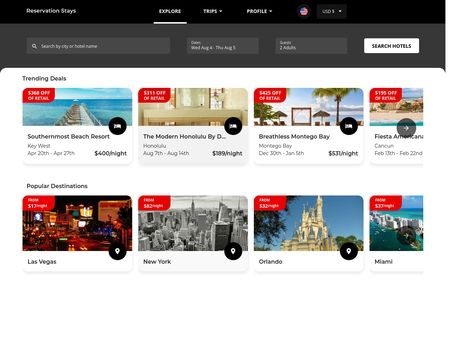
Task: Click the location pin icon on New York card
Action: tap(233, 251)
